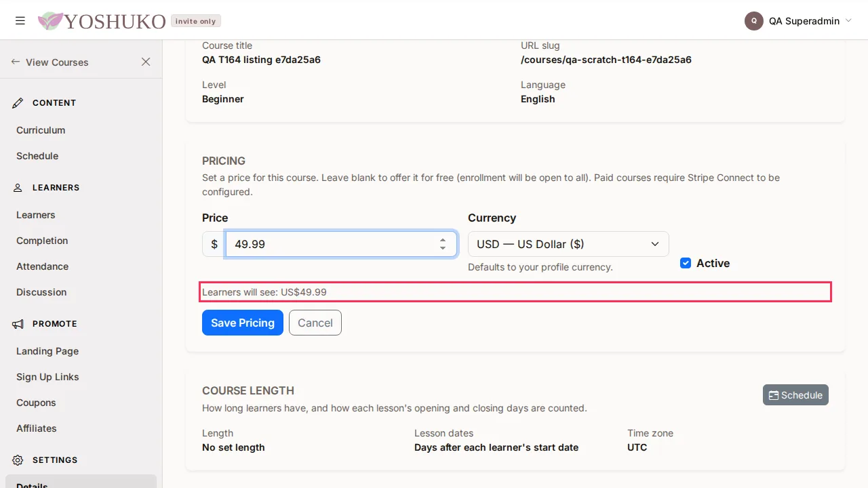Open Curriculum in the sidebar
The width and height of the screenshot is (868, 488).
41,130
